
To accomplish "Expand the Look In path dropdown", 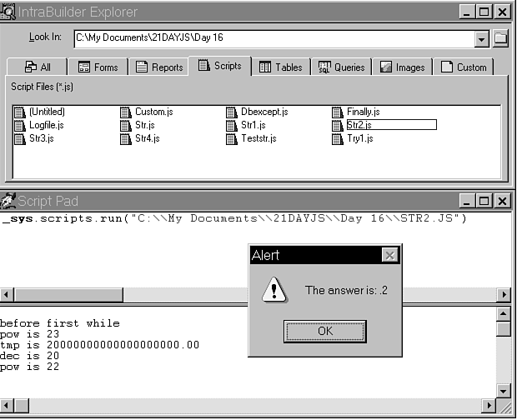I will 482,38.
